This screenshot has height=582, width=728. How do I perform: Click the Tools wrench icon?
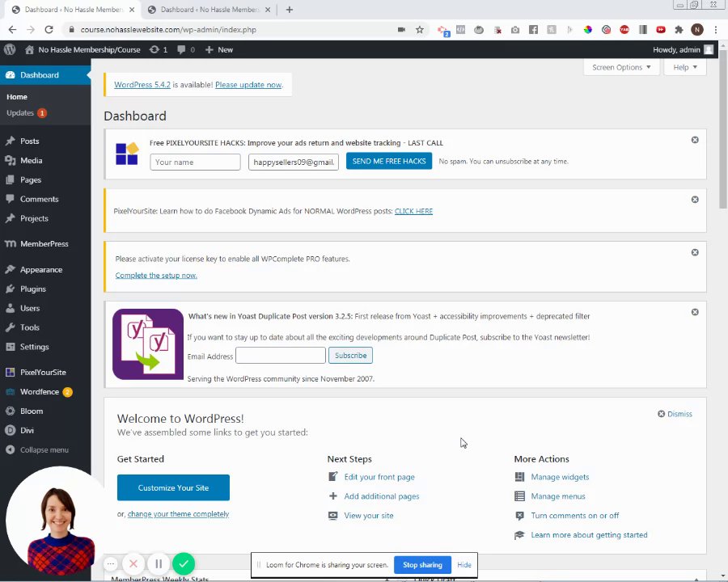click(11, 327)
